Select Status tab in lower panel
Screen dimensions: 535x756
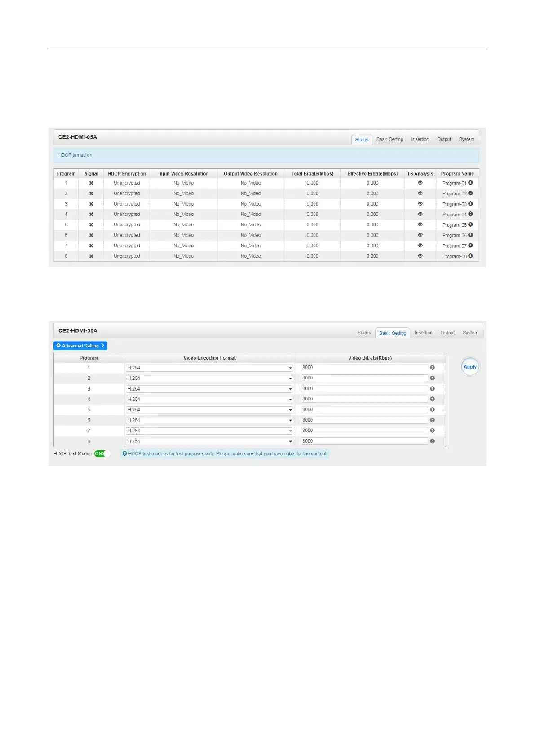tap(364, 333)
